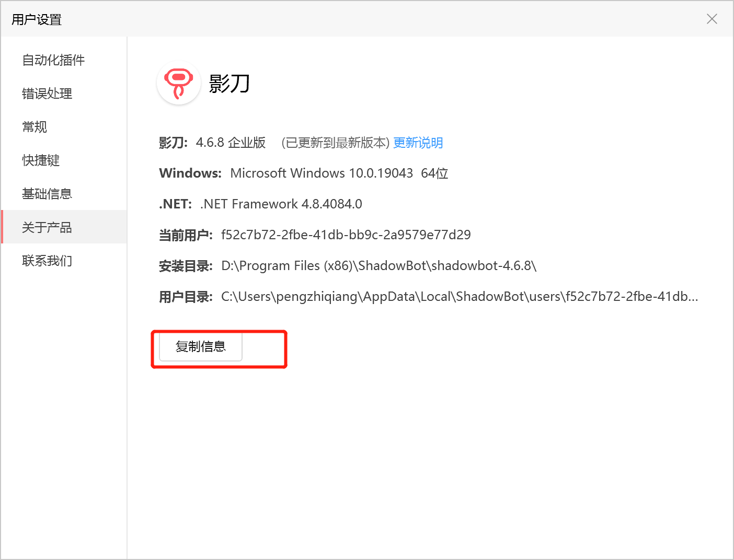
Task: Click the 当前用户 ID f52c7b72-2fbe-41db-bb9c-2a9579e77d29
Action: click(346, 235)
